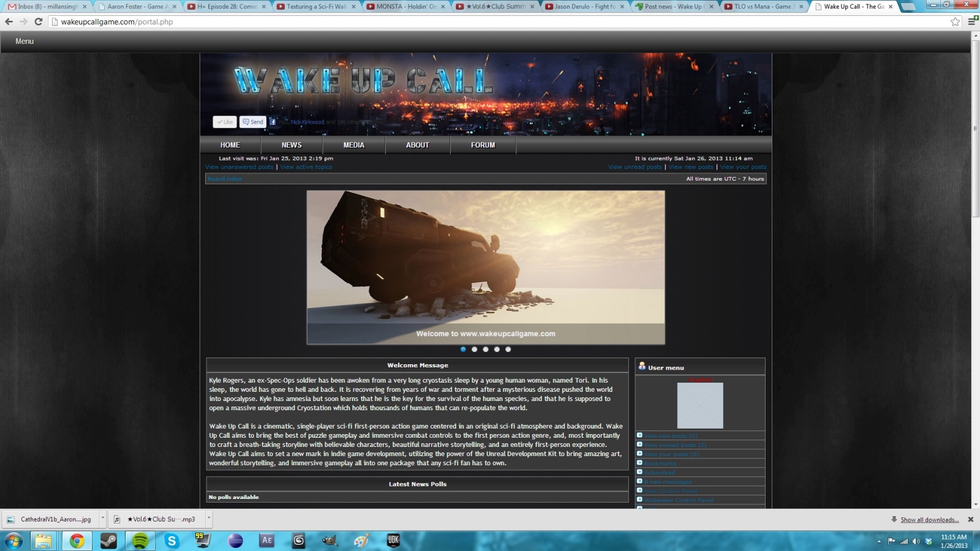Click View unanswered posts link
The image size is (980, 551).
coord(239,167)
